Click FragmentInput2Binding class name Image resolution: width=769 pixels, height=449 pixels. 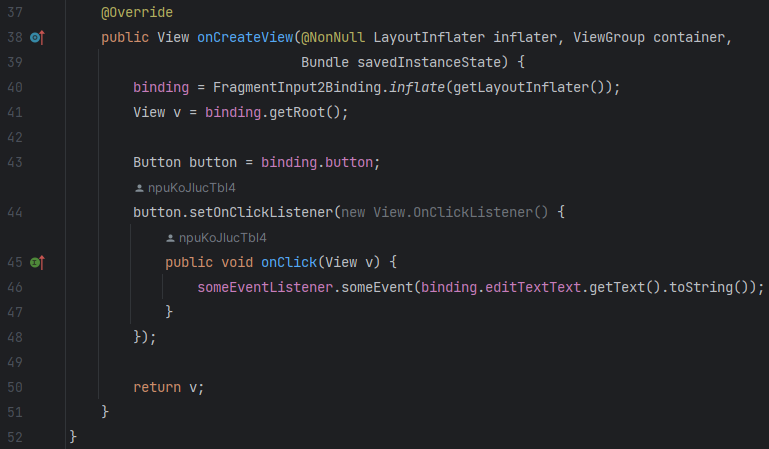(x=297, y=87)
